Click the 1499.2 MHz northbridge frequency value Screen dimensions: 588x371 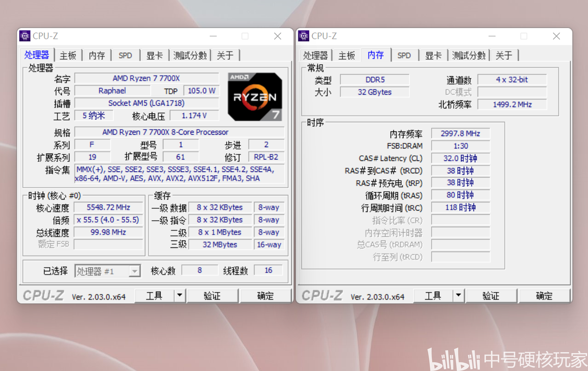(512, 104)
